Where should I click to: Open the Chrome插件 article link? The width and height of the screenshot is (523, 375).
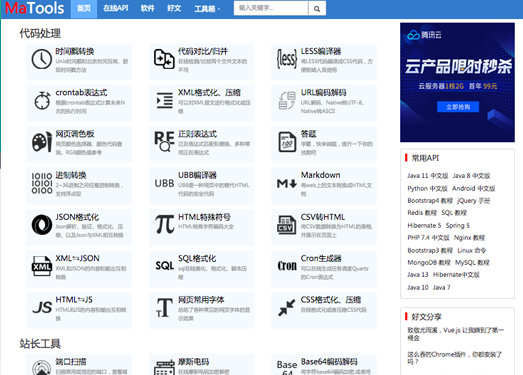[455, 358]
